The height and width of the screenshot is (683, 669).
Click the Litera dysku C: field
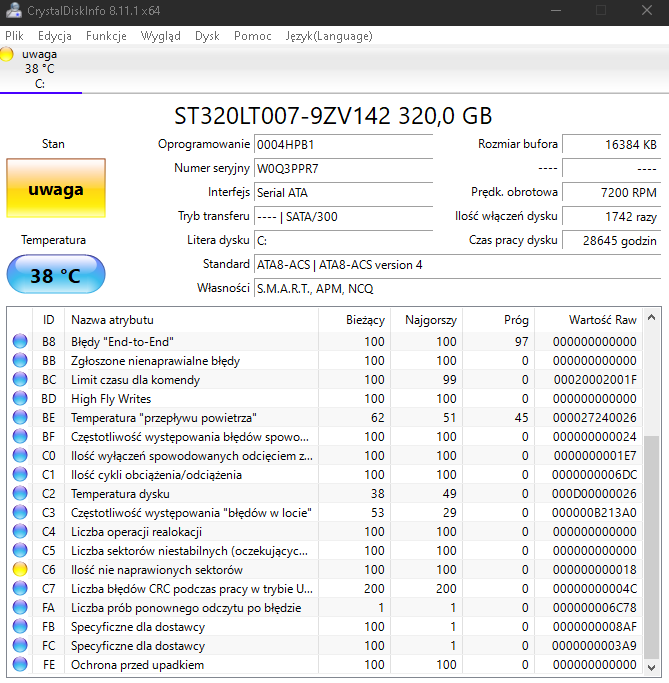pyautogui.click(x=343, y=240)
